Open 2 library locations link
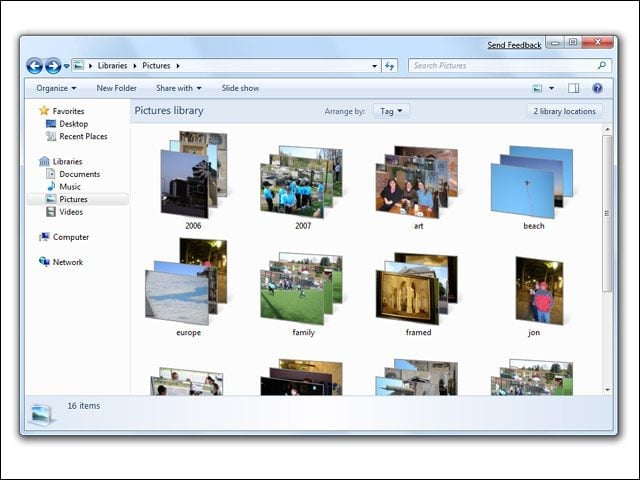This screenshot has height=480, width=640. coord(564,111)
